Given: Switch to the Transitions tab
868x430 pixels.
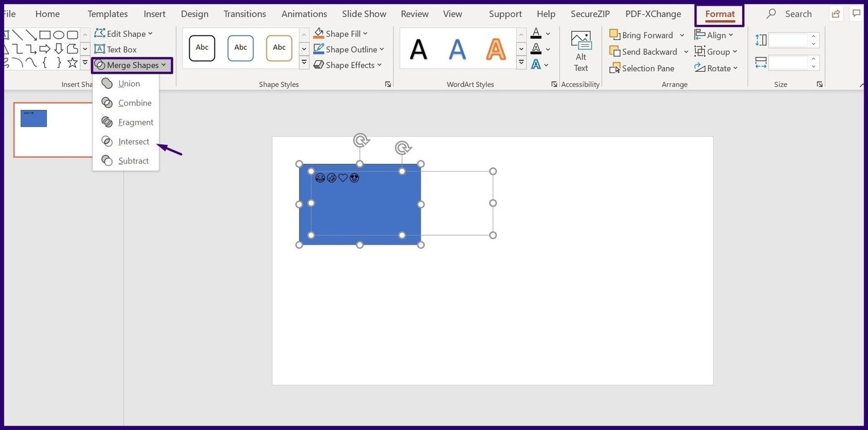Looking at the screenshot, I should tap(244, 14).
